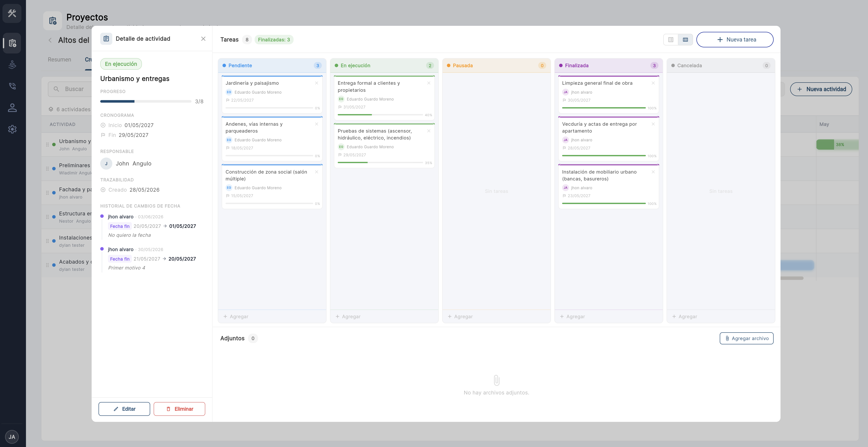Open the Andenes, vías internas y parqueaderos card
The width and height of the screenshot is (868, 447).
[x=272, y=139]
